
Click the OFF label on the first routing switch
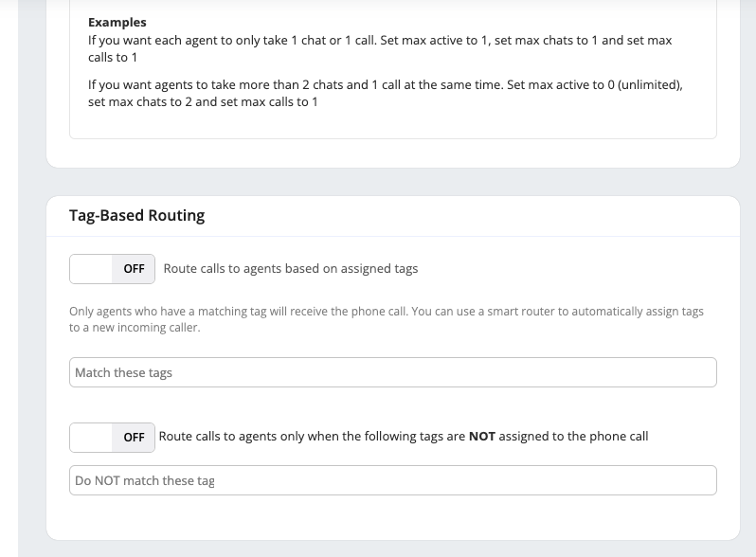[x=134, y=269]
